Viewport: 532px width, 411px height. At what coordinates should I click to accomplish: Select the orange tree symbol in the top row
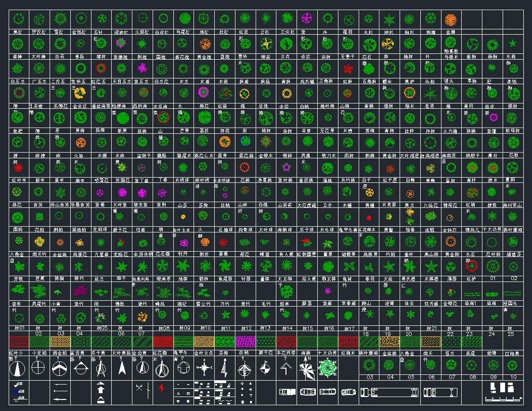pyautogui.click(x=451, y=20)
